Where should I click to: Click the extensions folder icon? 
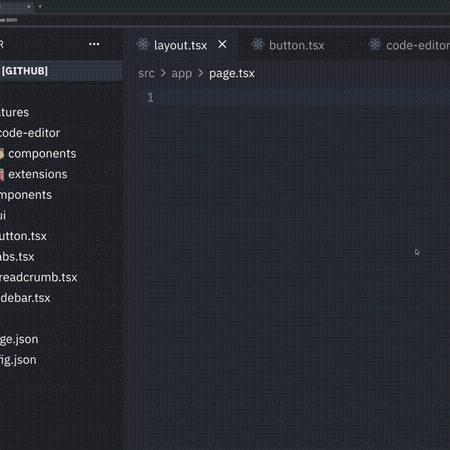2,174
